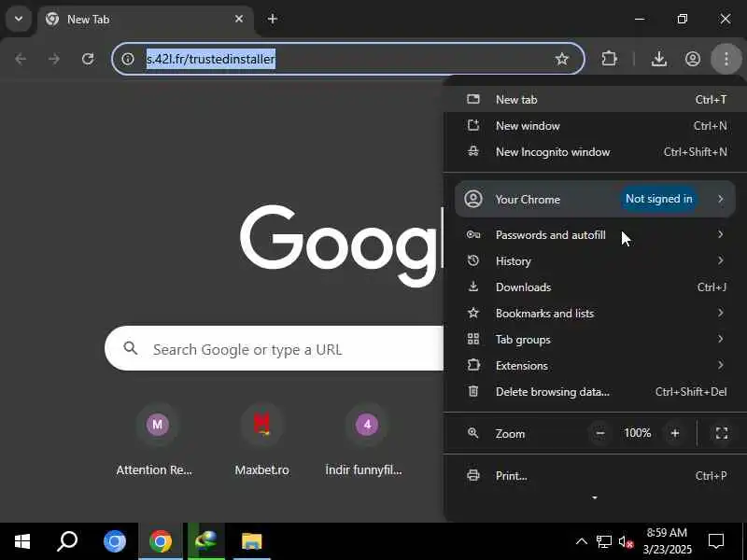Open a New Incognito window
Viewport: 747px width, 560px height.
tap(595, 152)
